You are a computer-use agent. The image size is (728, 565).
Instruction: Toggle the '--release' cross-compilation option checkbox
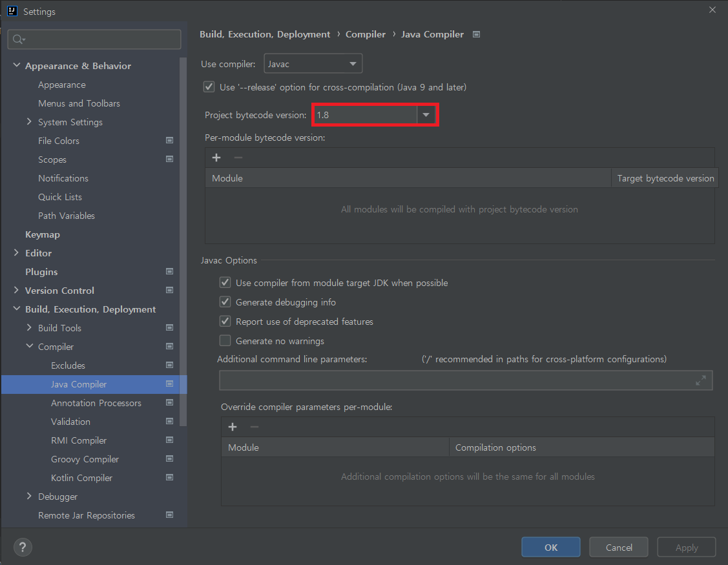tap(209, 87)
